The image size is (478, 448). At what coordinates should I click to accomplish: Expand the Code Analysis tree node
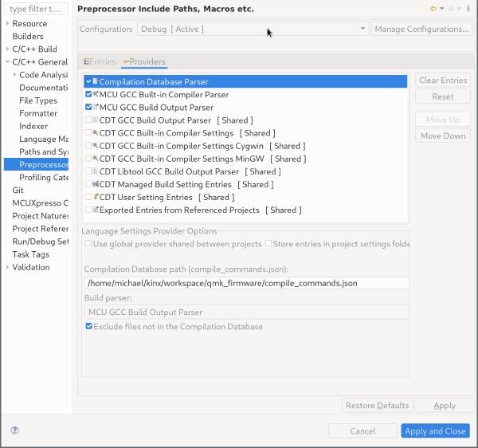tap(14, 74)
